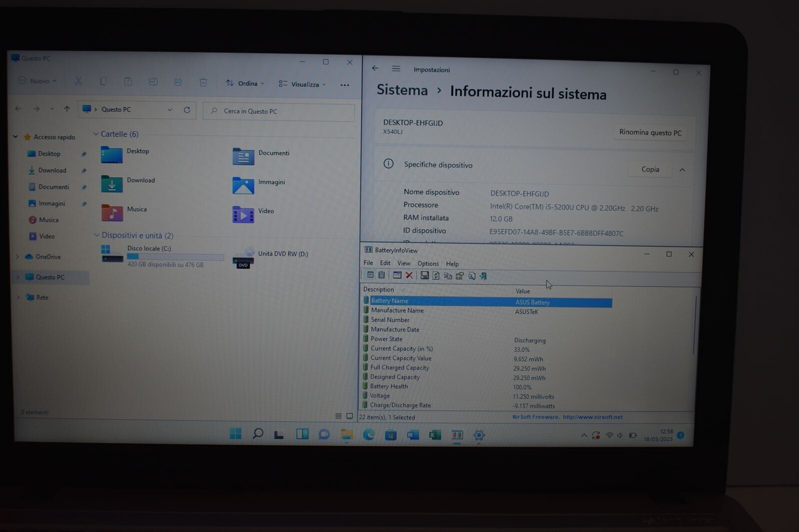Click the find icon in BatteryInfoView toolbar
Screen dimensions: 799x532
471,276
